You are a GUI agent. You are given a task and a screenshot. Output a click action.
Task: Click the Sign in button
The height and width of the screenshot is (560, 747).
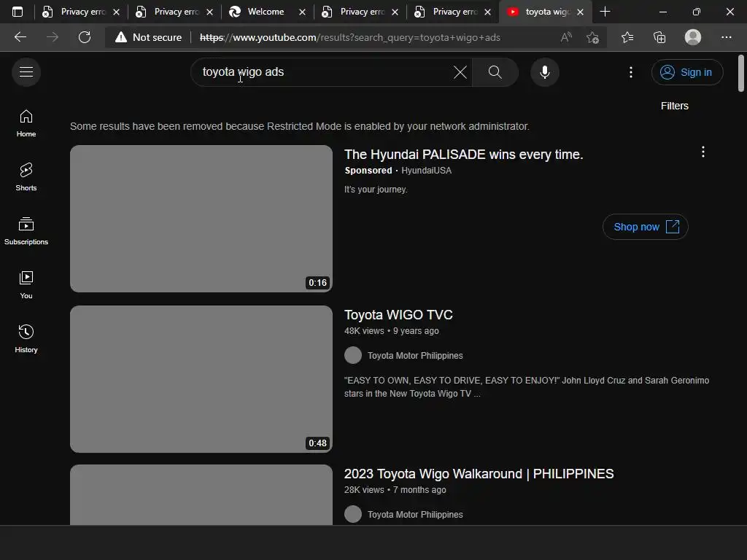click(x=687, y=72)
